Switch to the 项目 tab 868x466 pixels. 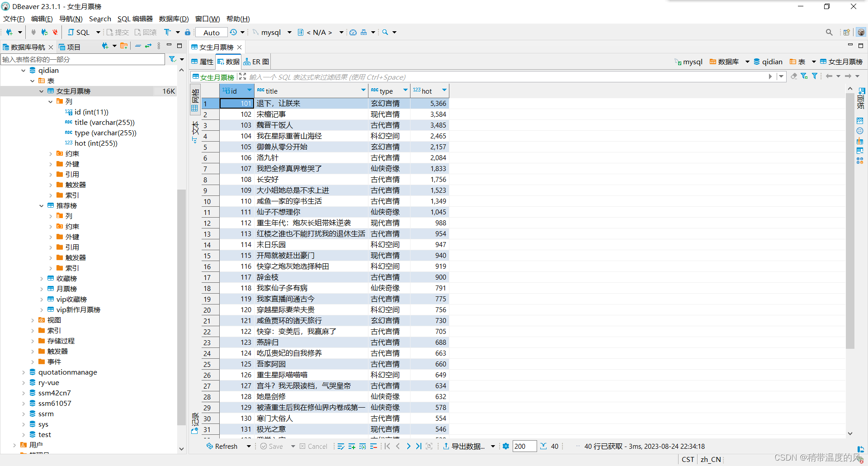(70, 47)
